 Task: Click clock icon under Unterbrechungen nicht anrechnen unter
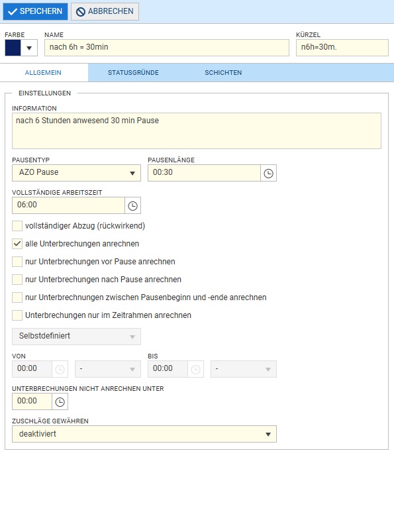tap(60, 402)
